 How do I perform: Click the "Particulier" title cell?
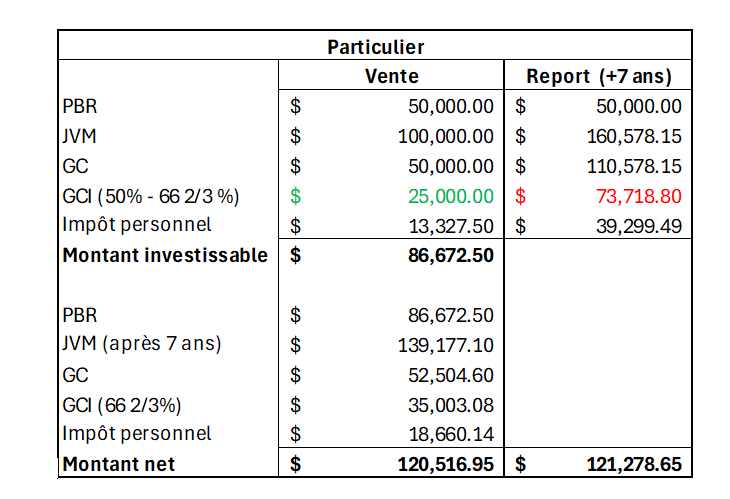pyautogui.click(x=375, y=46)
